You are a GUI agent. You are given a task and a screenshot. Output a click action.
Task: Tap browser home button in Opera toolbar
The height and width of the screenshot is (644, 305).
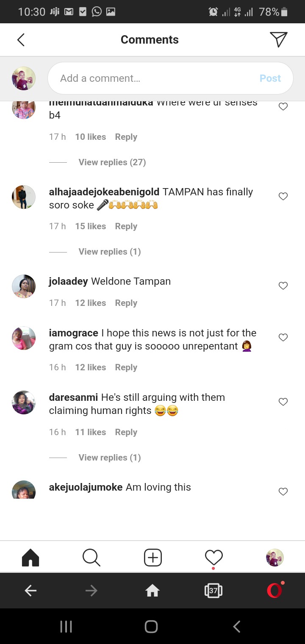[152, 591]
